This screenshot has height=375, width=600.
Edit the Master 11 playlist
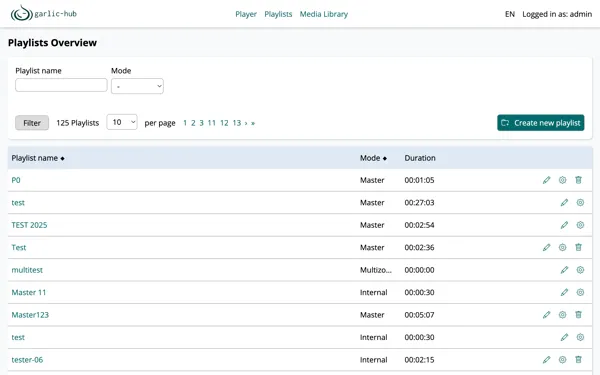pos(564,292)
